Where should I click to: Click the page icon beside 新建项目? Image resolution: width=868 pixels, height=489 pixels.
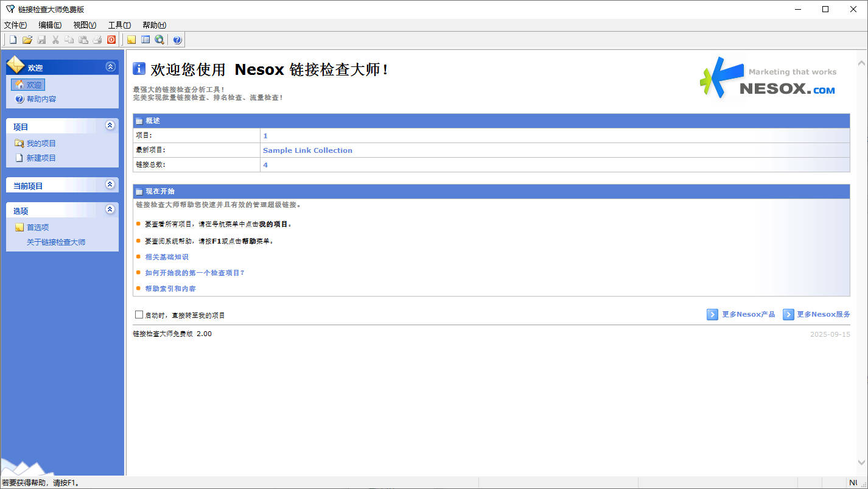coord(19,158)
